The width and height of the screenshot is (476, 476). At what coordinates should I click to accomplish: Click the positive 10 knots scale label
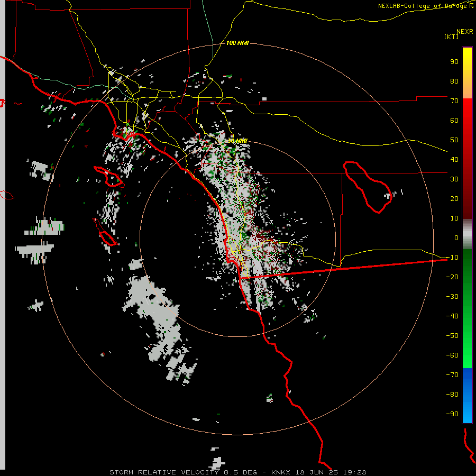[454, 218]
